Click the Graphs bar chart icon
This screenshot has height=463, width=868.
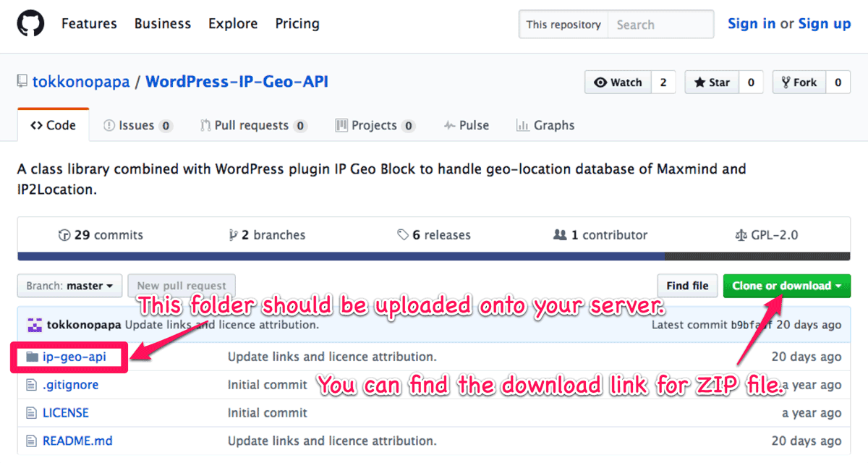pos(522,125)
